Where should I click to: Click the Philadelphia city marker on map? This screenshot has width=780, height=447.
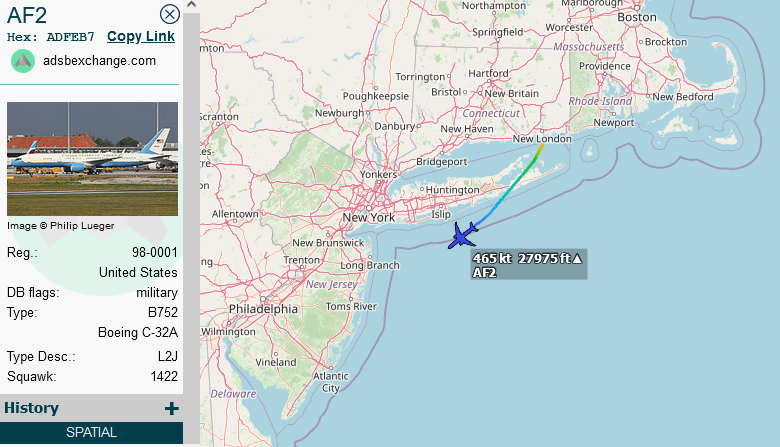263,299
